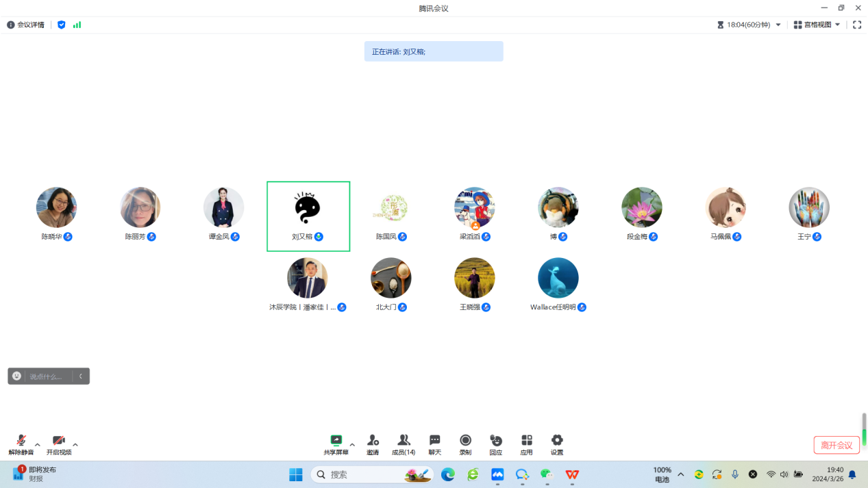This screenshot has height=488, width=868.
Task: Toggle full screen mode icon
Action: (x=857, y=25)
